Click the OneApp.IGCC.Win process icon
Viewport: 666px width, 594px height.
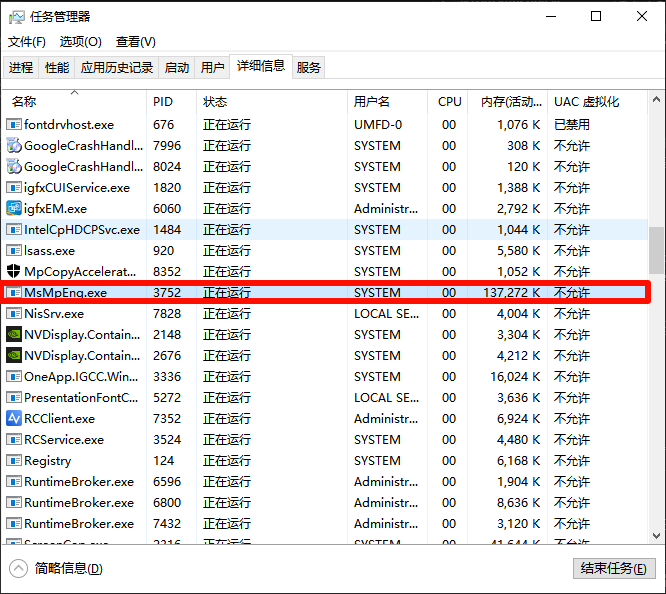coord(14,376)
